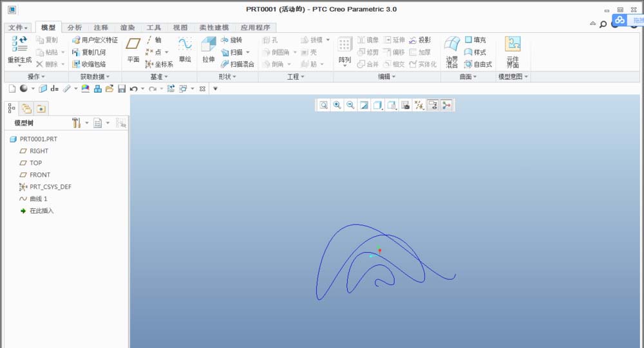The height and width of the screenshot is (348, 644).
Task: Expand the 工程 group dropdown
Action: pos(296,77)
